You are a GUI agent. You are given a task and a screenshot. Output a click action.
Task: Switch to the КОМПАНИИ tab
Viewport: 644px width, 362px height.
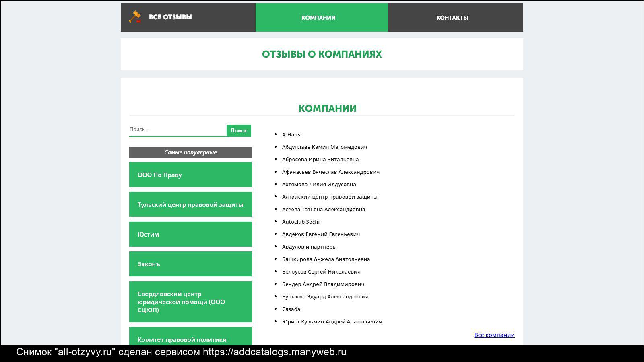pyautogui.click(x=322, y=18)
